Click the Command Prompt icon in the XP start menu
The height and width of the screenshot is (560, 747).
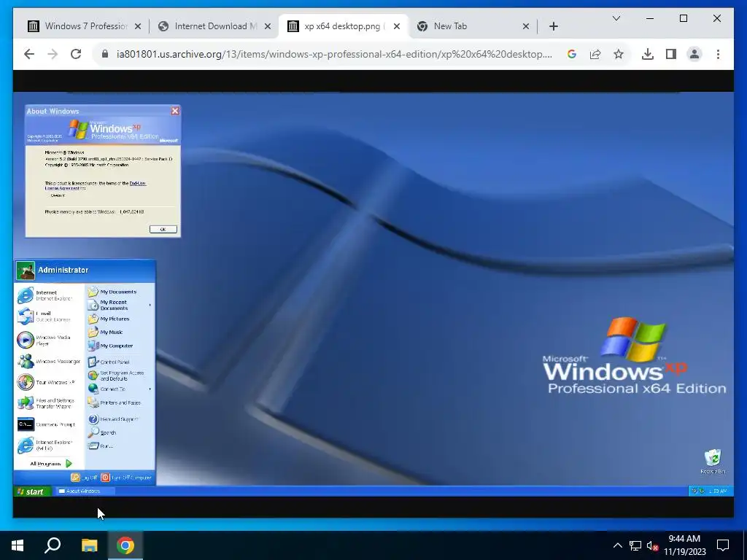tap(26, 424)
